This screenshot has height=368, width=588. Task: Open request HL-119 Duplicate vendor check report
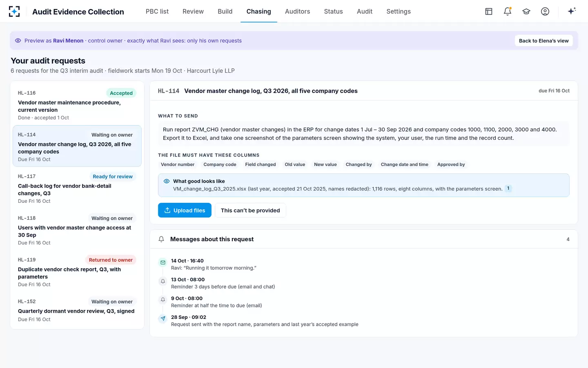[77, 272]
